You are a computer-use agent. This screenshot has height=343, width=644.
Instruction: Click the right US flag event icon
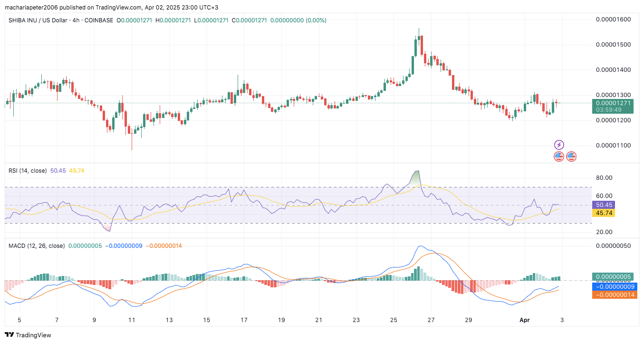pyautogui.click(x=571, y=156)
